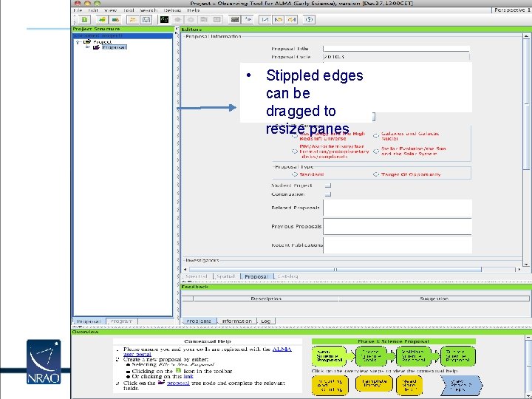Select Cosmology and the High Redshift Universe
Screen dimensions: 532x399
coord(295,136)
